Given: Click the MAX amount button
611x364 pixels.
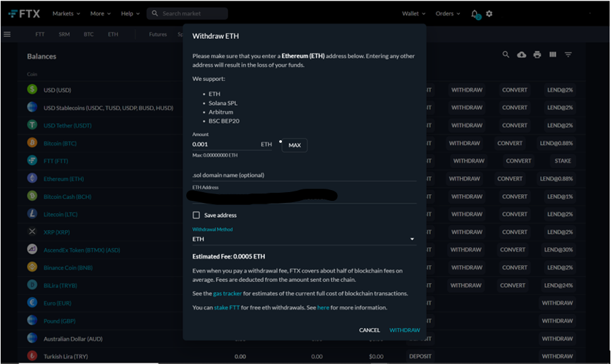Looking at the screenshot, I should (x=295, y=145).
